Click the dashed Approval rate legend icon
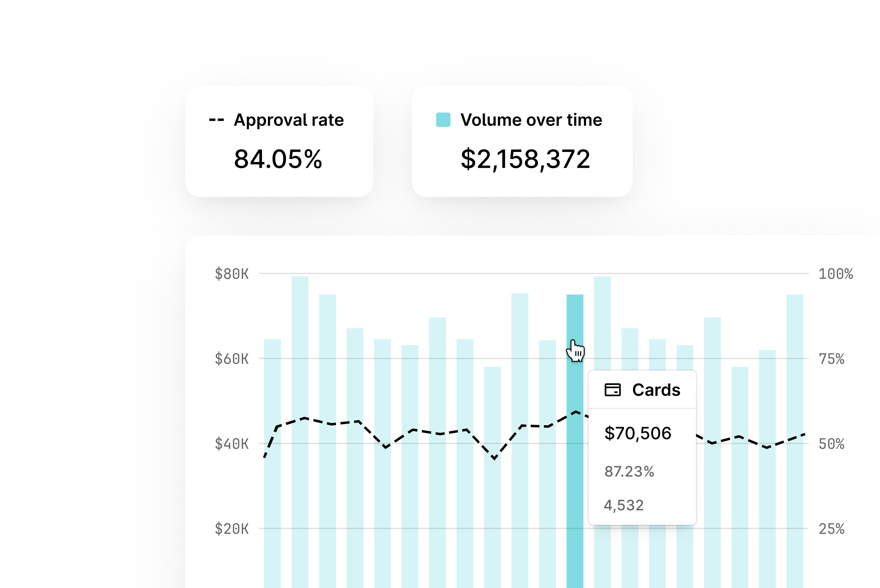This screenshot has width=880, height=588. tap(216, 120)
